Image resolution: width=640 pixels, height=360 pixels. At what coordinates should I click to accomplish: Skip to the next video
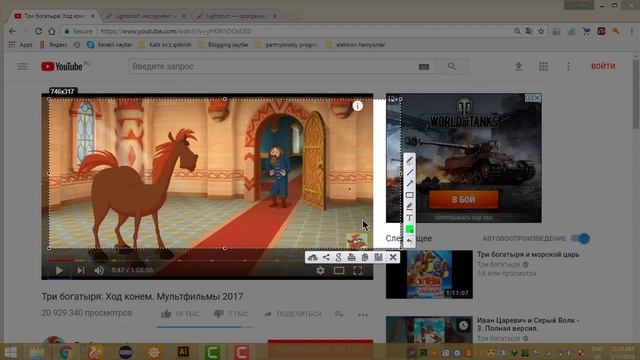pyautogui.click(x=80, y=270)
